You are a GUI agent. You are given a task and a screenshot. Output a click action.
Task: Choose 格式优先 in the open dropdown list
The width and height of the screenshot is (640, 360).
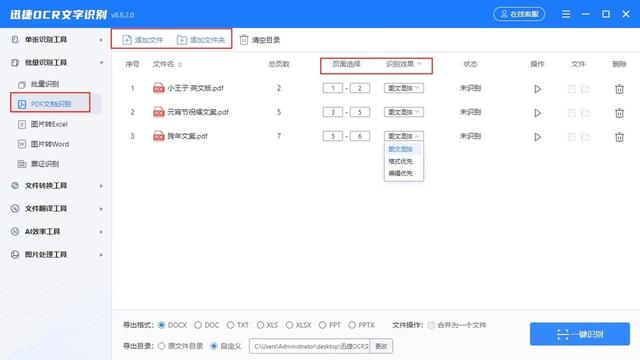tap(404, 162)
